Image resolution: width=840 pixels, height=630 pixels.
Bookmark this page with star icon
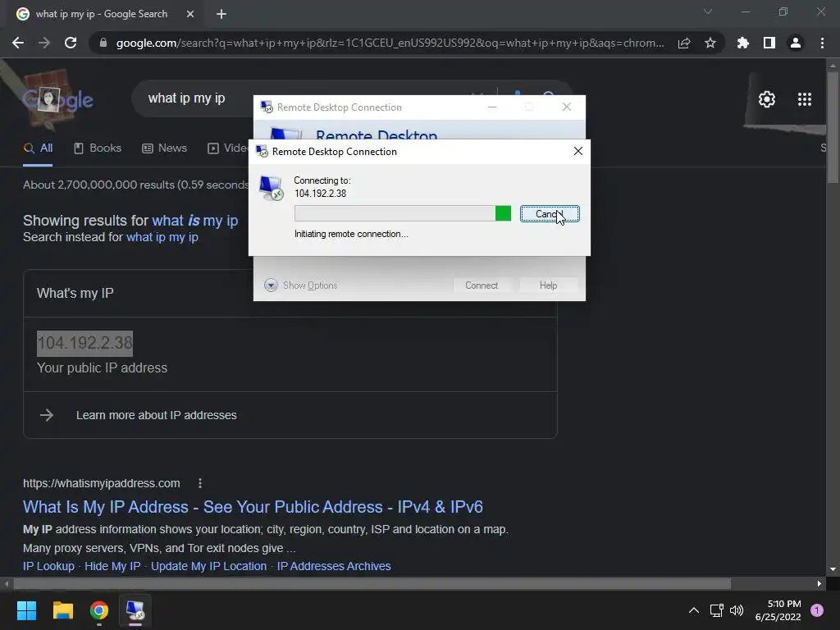tap(710, 43)
